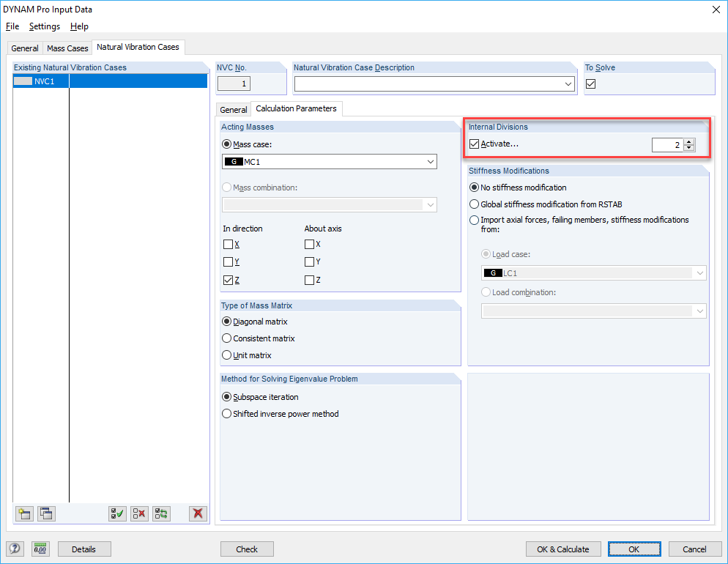Open the Natural Vibration Case Description dropdown
The image size is (728, 564).
pos(568,84)
